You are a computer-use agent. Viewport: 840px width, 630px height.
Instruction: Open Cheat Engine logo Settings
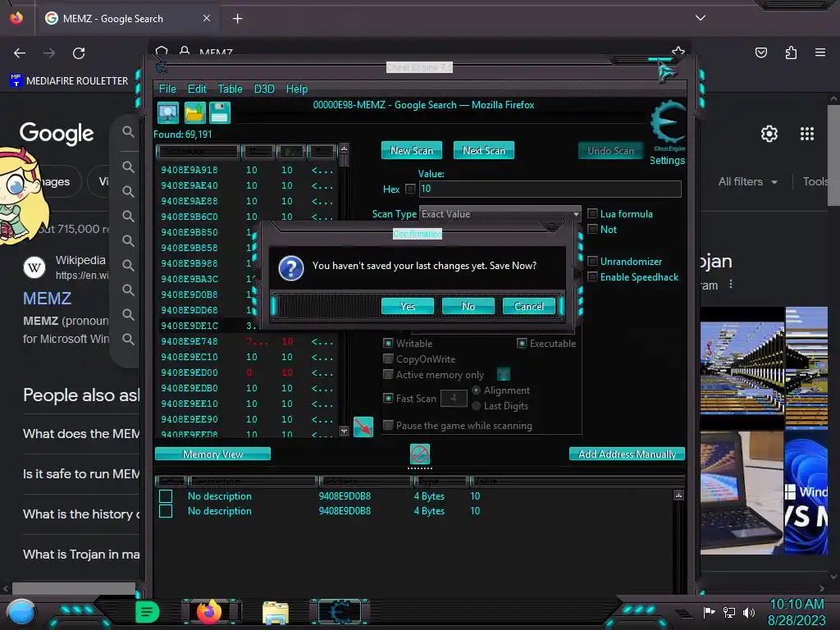(x=668, y=133)
